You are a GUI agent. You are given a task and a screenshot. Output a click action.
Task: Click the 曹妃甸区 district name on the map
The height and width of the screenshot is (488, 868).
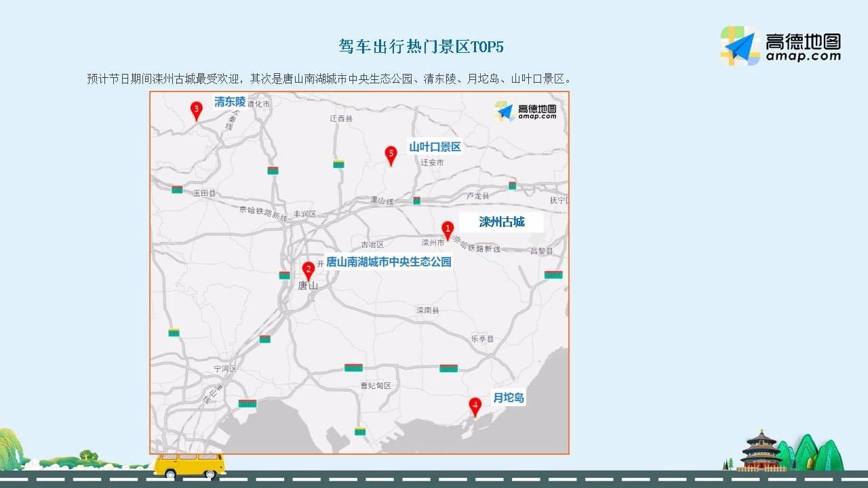pyautogui.click(x=376, y=386)
